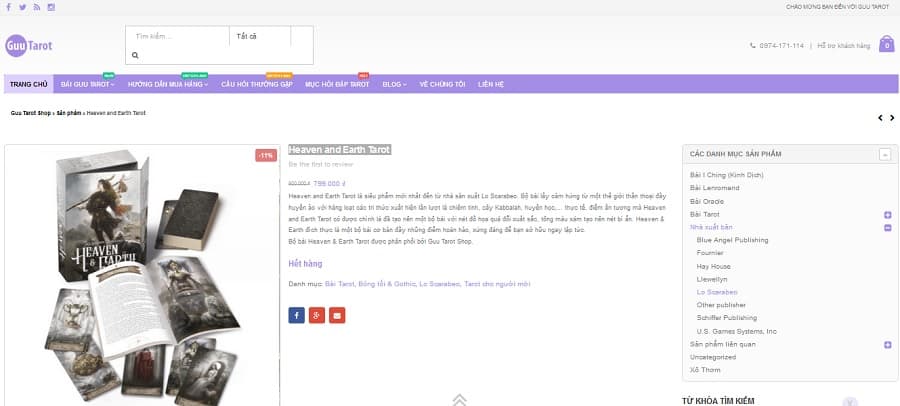
Task: Share product via email icon
Action: pyautogui.click(x=337, y=315)
